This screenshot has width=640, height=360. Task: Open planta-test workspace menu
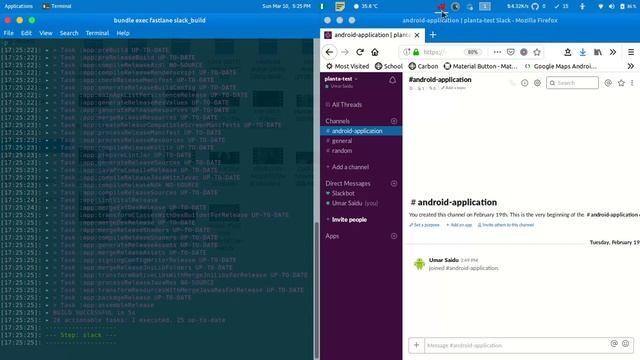[x=341, y=79]
